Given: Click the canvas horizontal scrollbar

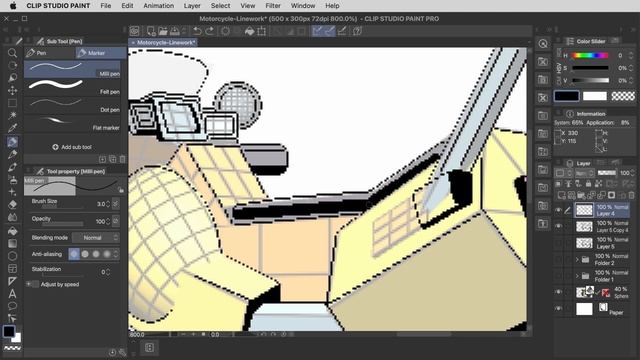Looking at the screenshot, I should tap(424, 334).
